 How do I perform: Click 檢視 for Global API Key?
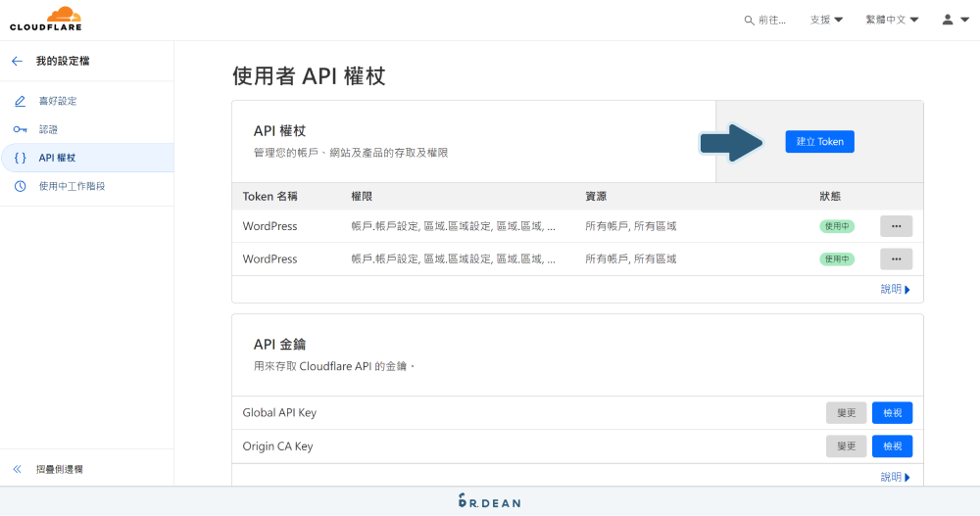click(x=892, y=413)
